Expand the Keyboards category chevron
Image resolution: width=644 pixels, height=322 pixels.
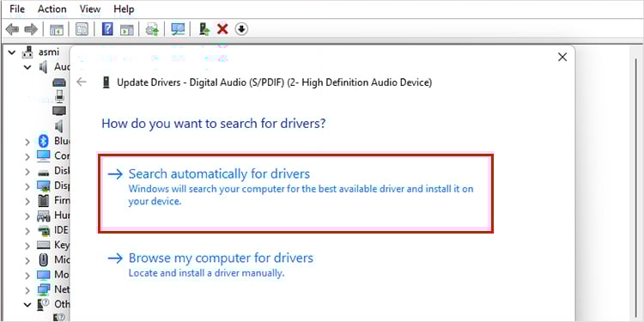click(27, 246)
